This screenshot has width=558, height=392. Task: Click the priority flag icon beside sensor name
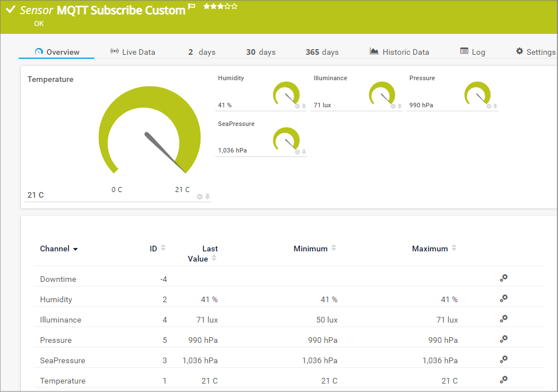coord(192,7)
